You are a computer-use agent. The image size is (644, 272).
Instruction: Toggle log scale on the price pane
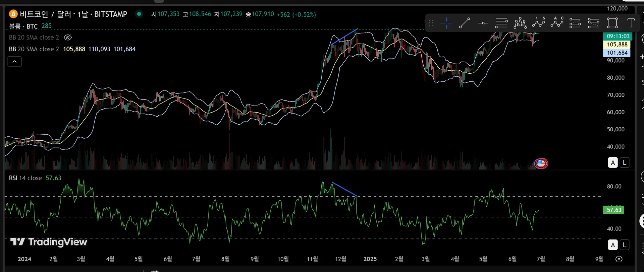[624, 163]
